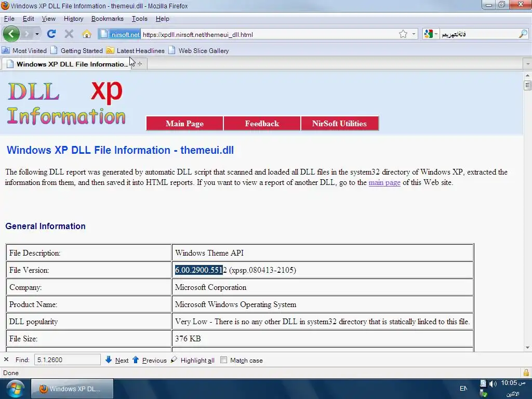
Task: Click the 'Microsoft Windows Operating System' cell
Action: [323, 304]
